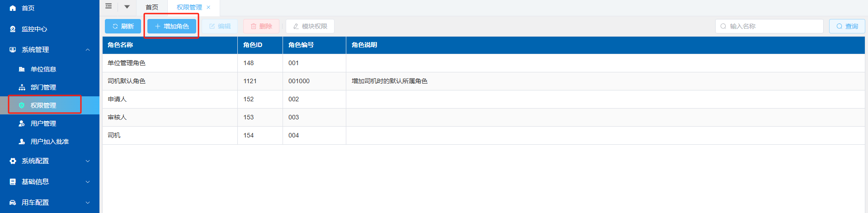Close the 权限管理 tab
The image size is (868, 213).
coord(208,7)
